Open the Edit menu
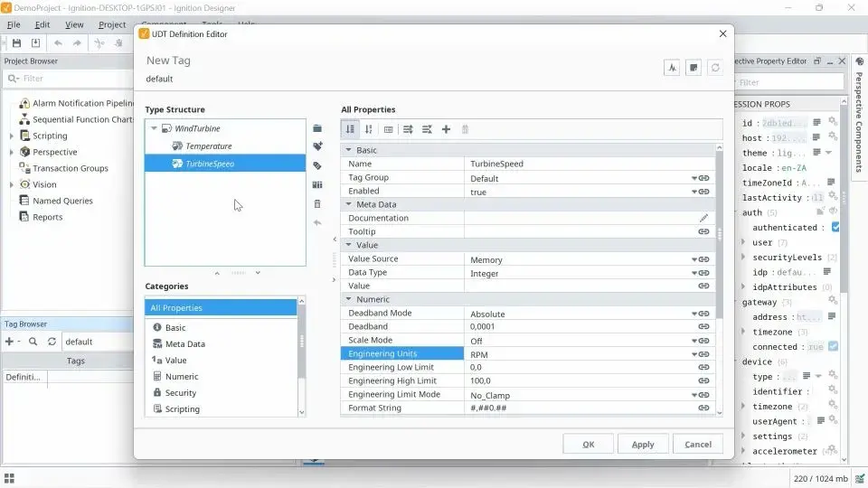Image resolution: width=868 pixels, height=488 pixels. 42,24
